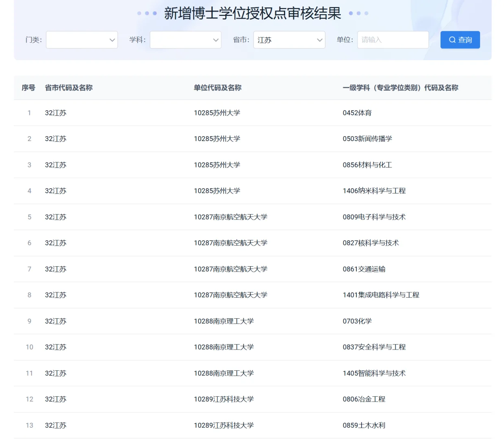Select the cell 0703化学

pos(357,321)
